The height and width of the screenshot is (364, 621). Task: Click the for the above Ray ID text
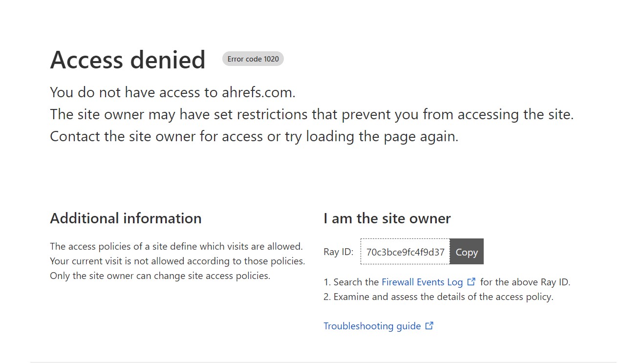525,282
